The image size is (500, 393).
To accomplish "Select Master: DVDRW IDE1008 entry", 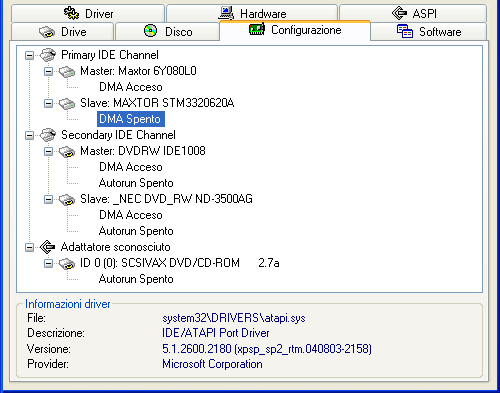I will pyautogui.click(x=143, y=151).
